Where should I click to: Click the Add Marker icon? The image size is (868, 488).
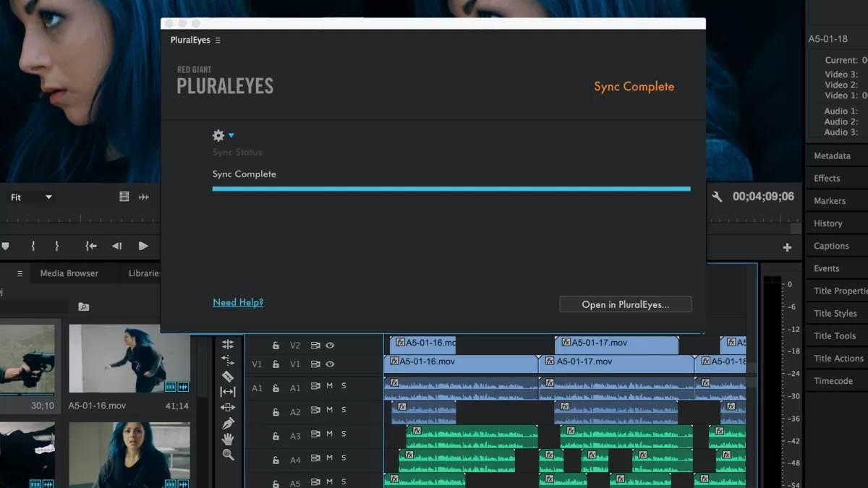point(5,246)
